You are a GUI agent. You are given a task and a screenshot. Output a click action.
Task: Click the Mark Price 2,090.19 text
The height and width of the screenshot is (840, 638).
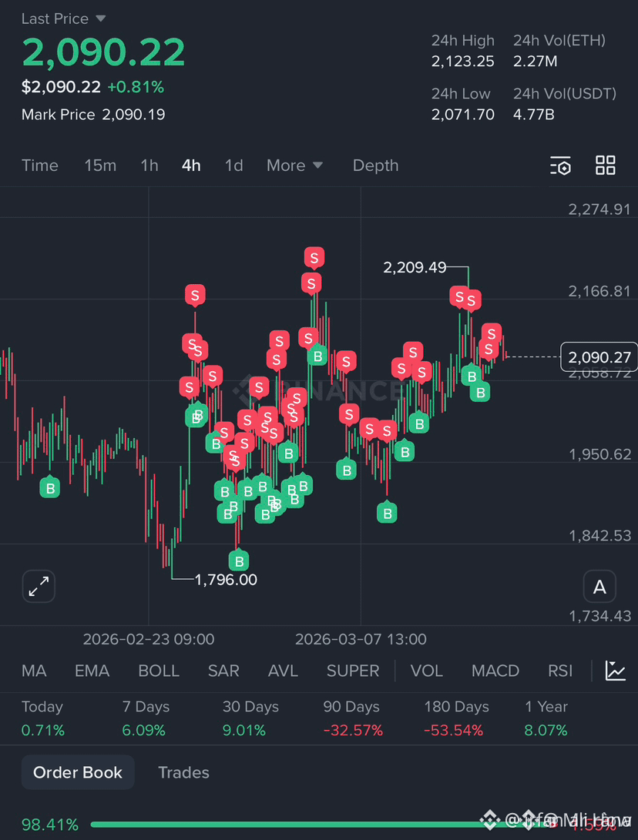[93, 114]
